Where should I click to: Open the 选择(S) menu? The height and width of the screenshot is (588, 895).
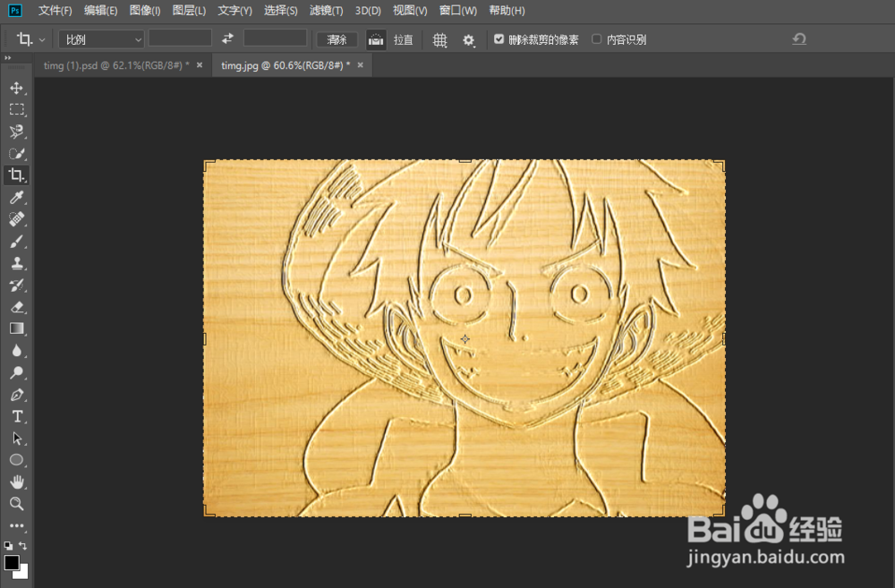pyautogui.click(x=280, y=11)
